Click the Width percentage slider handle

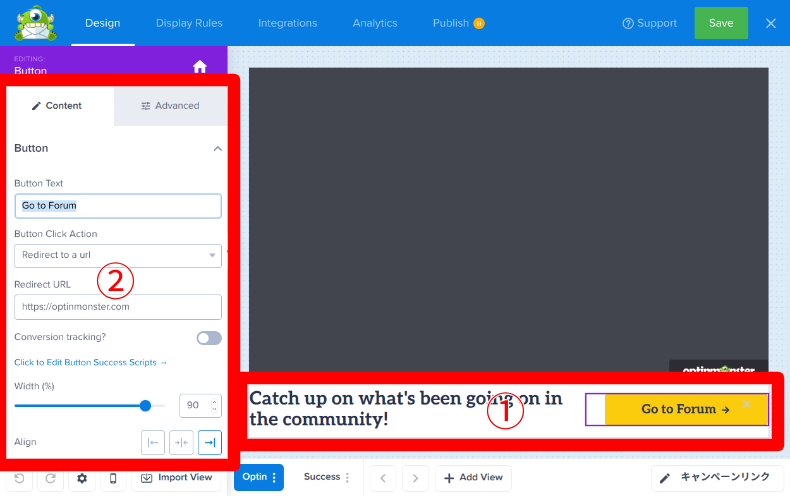[x=145, y=405]
